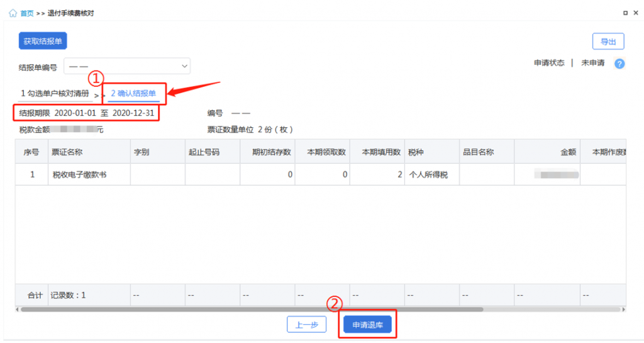Click the 获取结报单 button

tap(43, 41)
